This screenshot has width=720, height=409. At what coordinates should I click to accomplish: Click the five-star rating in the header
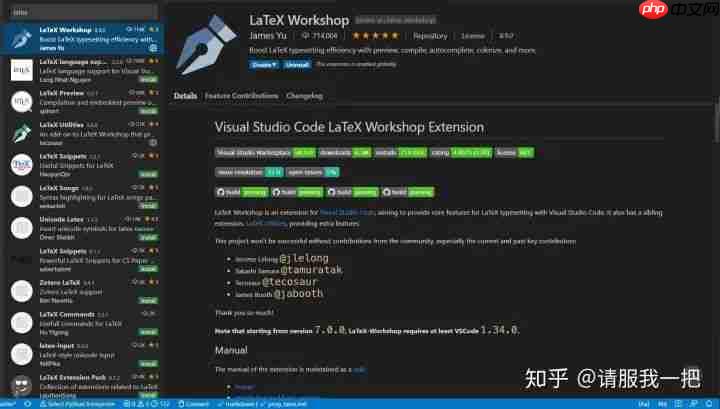click(375, 35)
